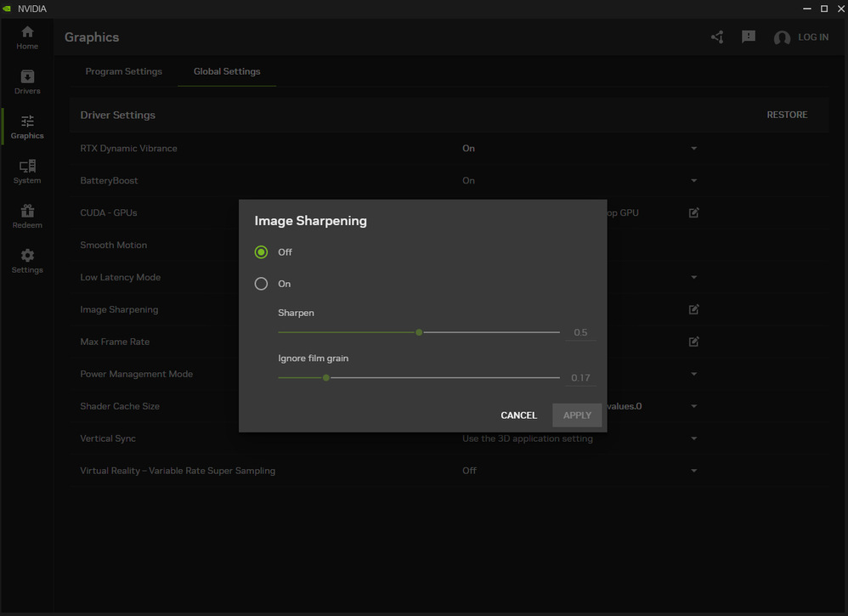848x616 pixels.
Task: Select the Off radio button
Action: click(x=261, y=252)
